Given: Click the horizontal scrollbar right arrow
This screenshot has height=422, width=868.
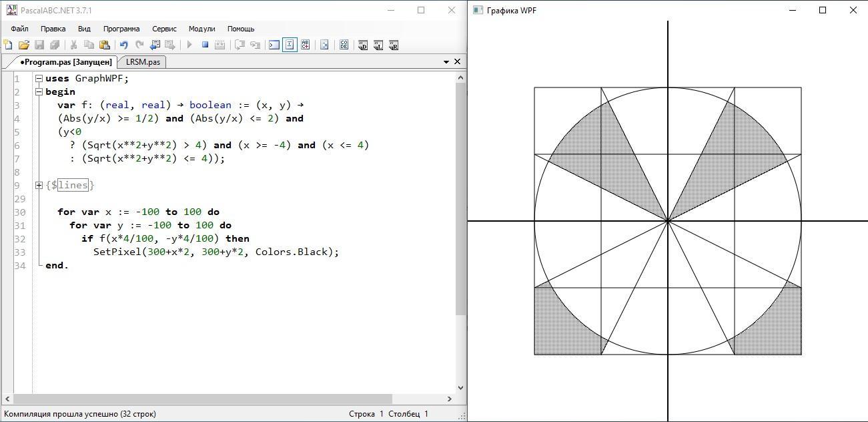Looking at the screenshot, I should 450,399.
